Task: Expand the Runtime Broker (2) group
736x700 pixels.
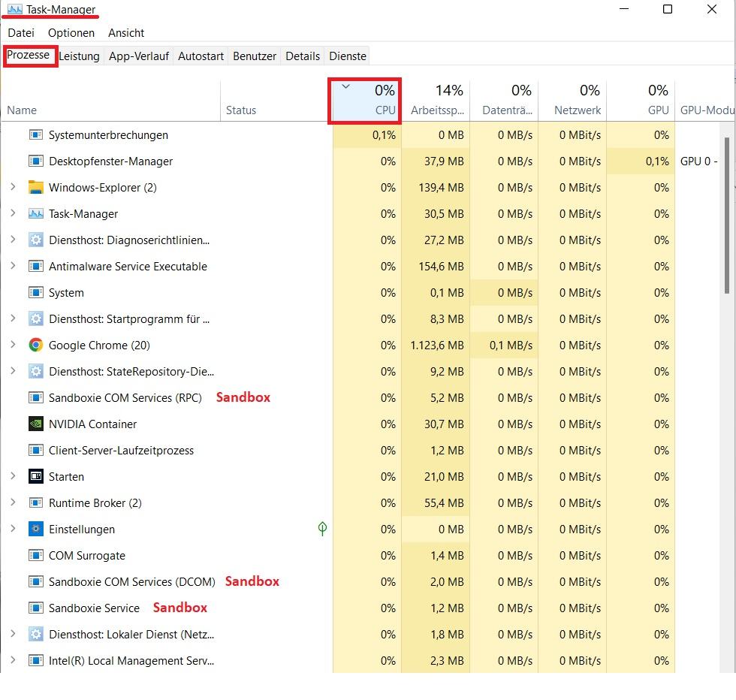Action: [x=14, y=502]
